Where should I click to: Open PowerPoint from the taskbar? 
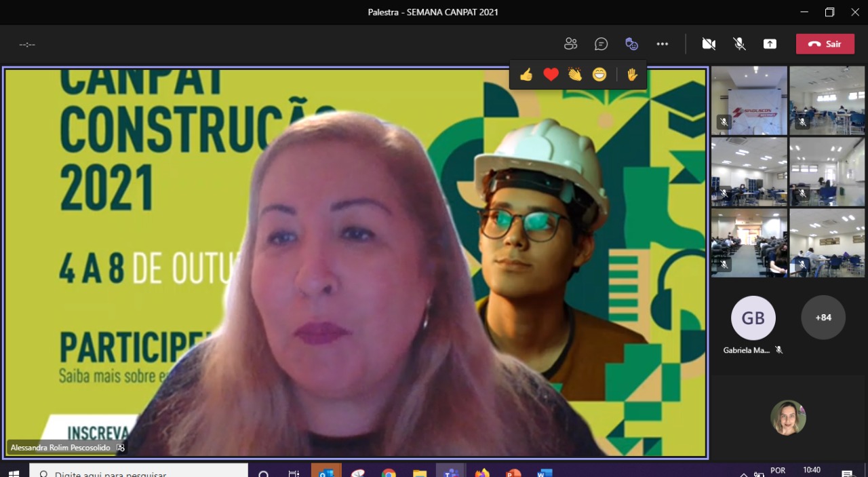coord(513,472)
